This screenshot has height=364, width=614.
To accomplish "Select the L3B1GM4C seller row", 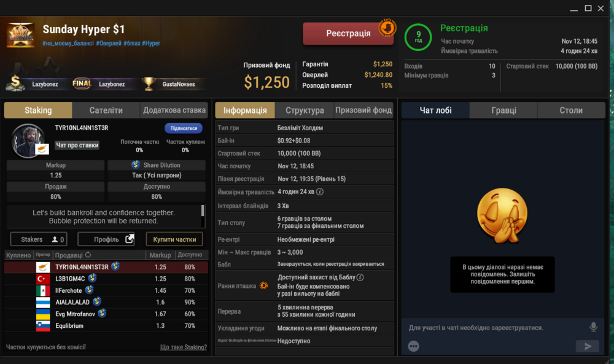I will (x=106, y=279).
